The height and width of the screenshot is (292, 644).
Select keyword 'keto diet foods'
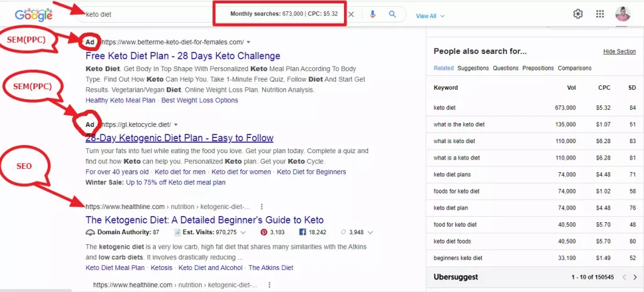click(x=452, y=242)
